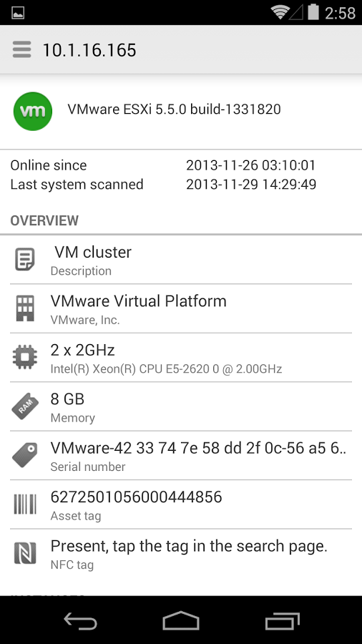
Task: Open the recent apps overview button
Action: click(x=283, y=620)
